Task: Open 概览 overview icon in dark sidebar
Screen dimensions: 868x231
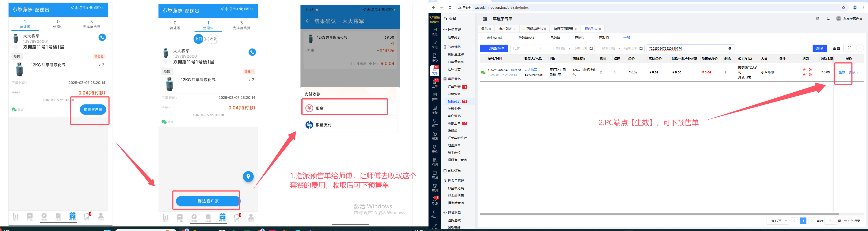Action: (435, 31)
